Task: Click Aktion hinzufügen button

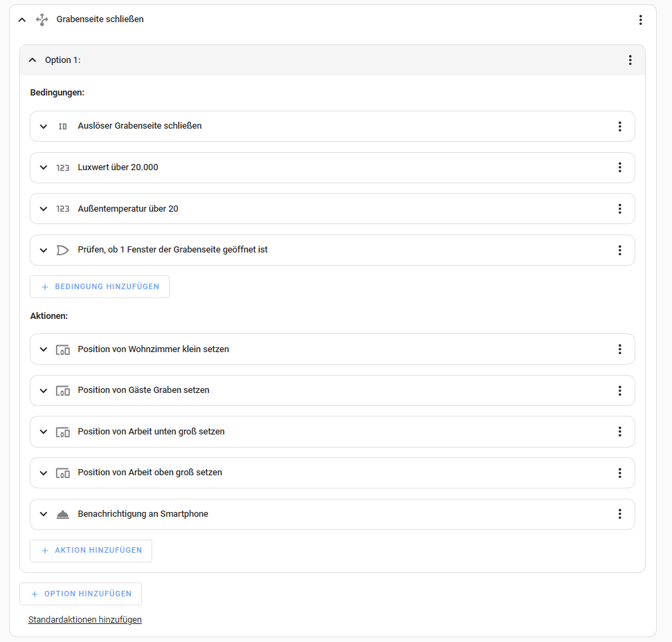Action: (x=91, y=551)
